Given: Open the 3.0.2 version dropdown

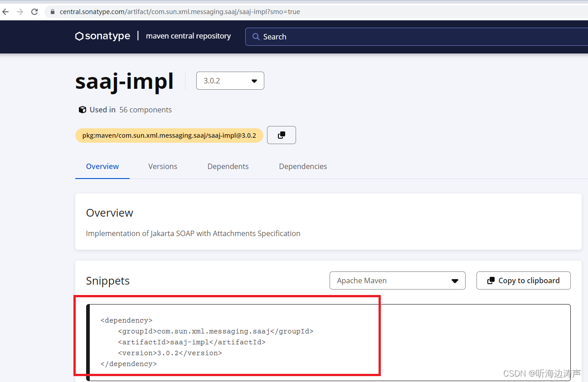Looking at the screenshot, I should [x=230, y=81].
